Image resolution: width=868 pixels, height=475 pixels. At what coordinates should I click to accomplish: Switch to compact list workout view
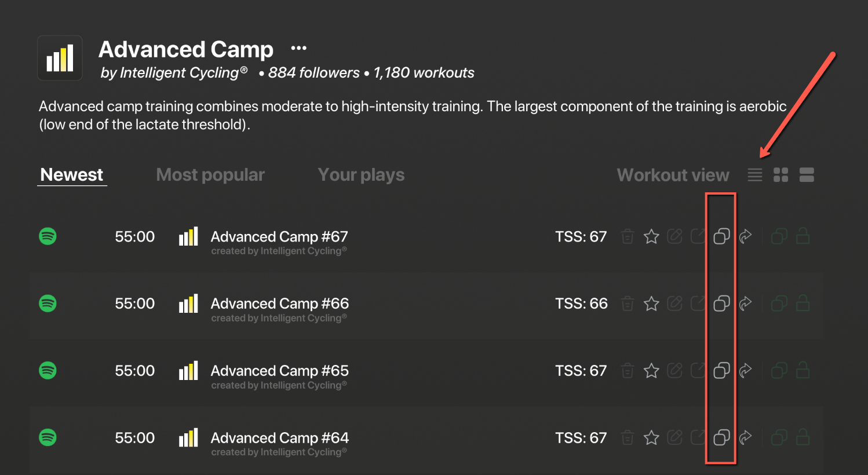(754, 175)
